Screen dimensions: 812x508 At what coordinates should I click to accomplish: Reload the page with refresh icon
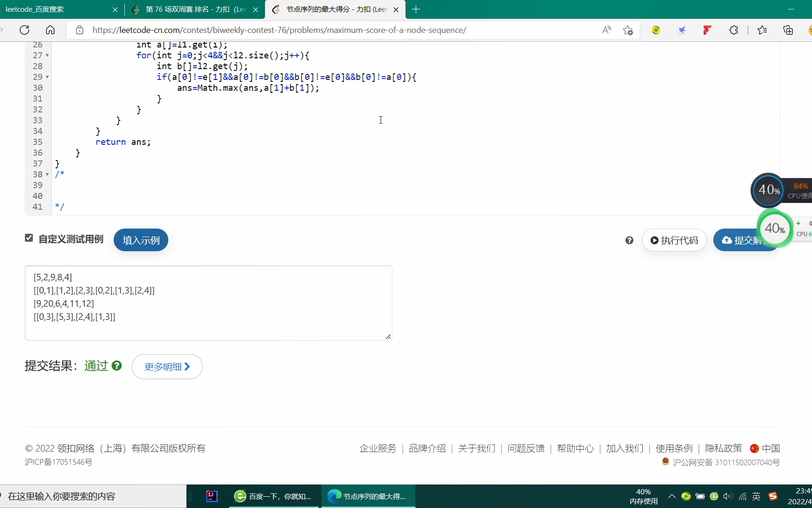tap(24, 30)
